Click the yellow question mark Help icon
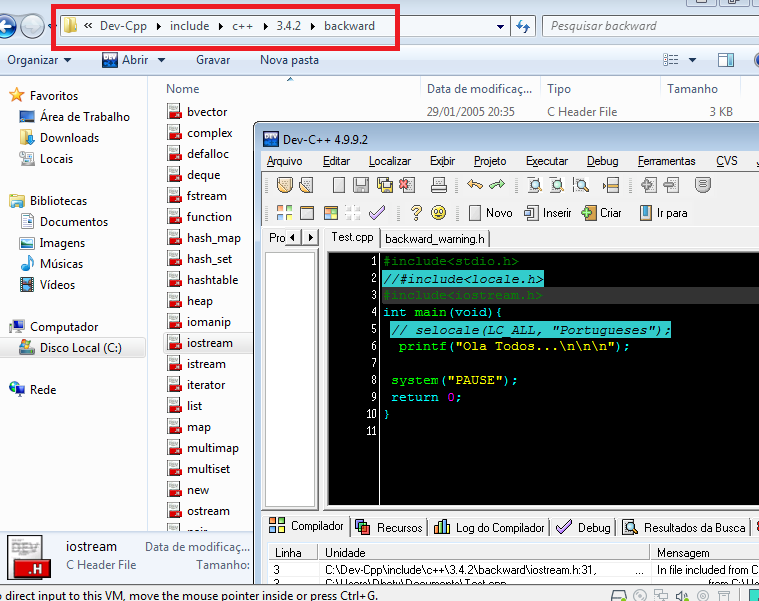 (416, 213)
